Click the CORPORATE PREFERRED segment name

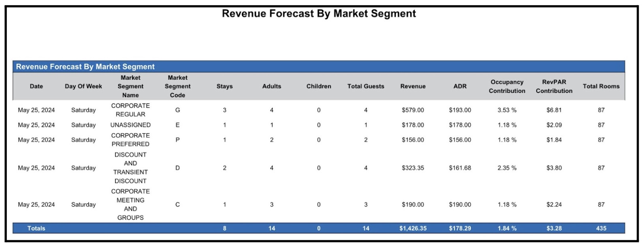point(130,140)
